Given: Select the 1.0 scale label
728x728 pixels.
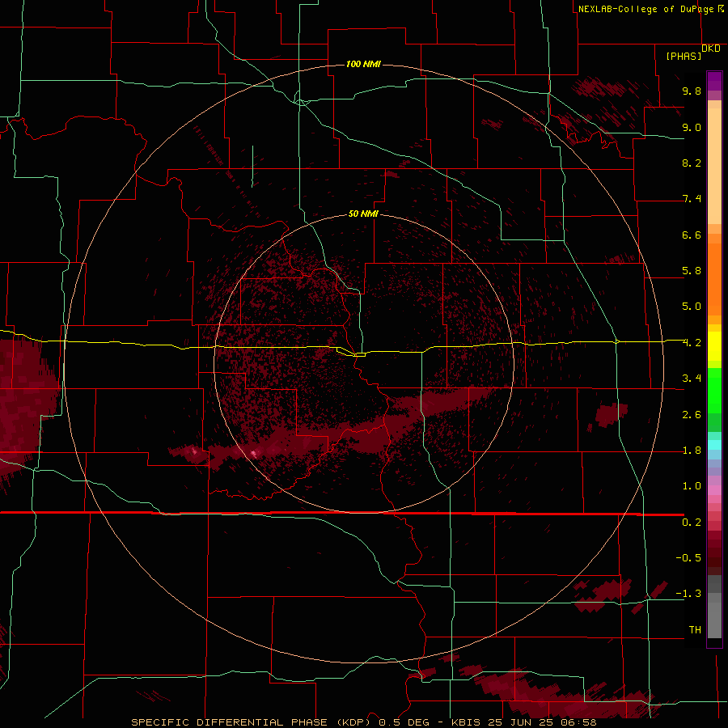Looking at the screenshot, I should tap(692, 486).
